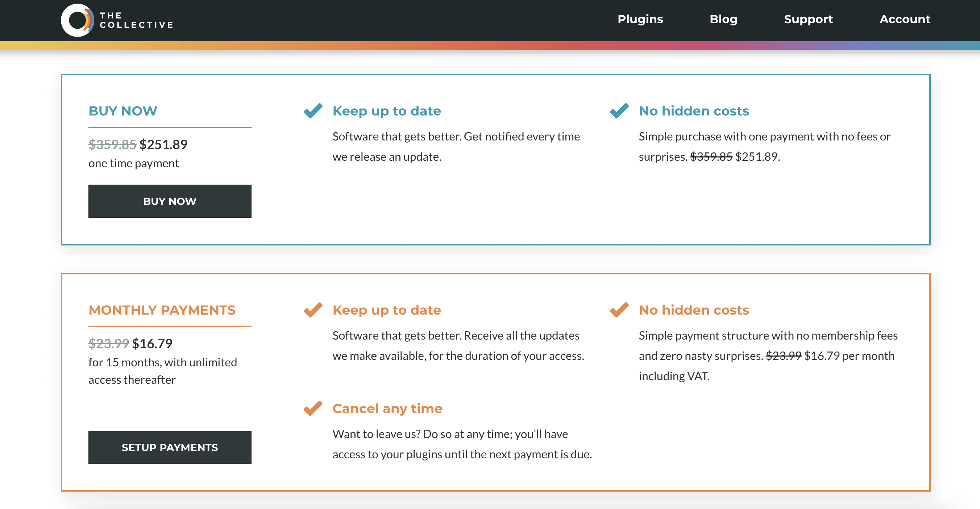Open the Plugins navigation item
Screen dimensions: 980x509
tap(640, 19)
